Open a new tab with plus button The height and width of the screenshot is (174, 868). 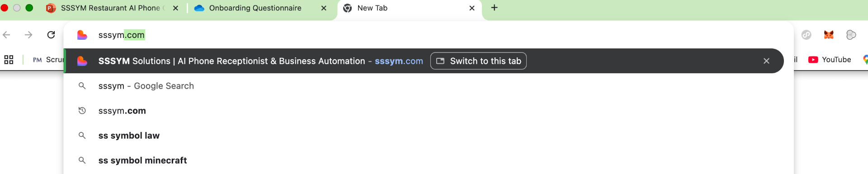tap(494, 8)
